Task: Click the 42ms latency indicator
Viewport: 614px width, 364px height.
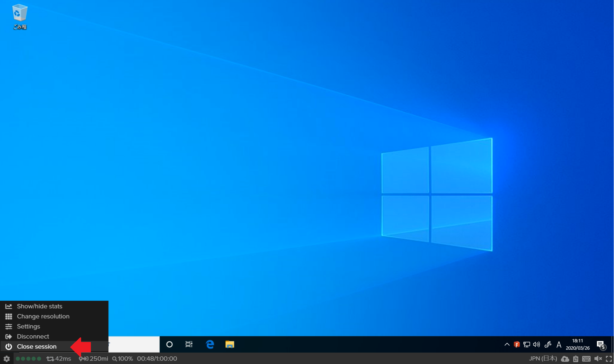Action: 59,359
